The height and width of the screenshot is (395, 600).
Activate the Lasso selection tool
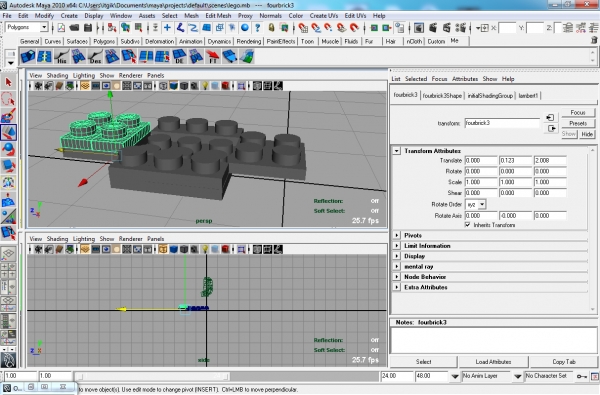pyautogui.click(x=8, y=99)
